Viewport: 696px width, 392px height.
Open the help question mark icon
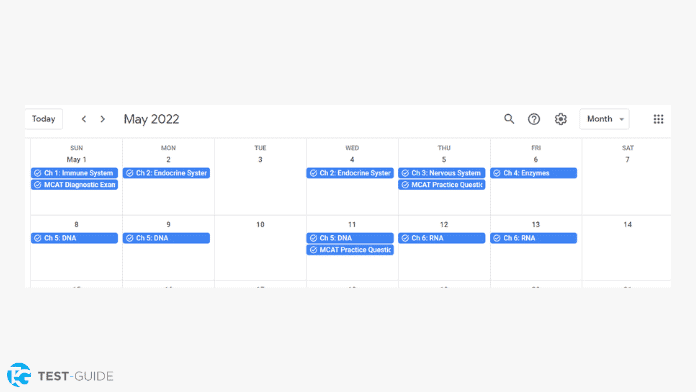(534, 119)
